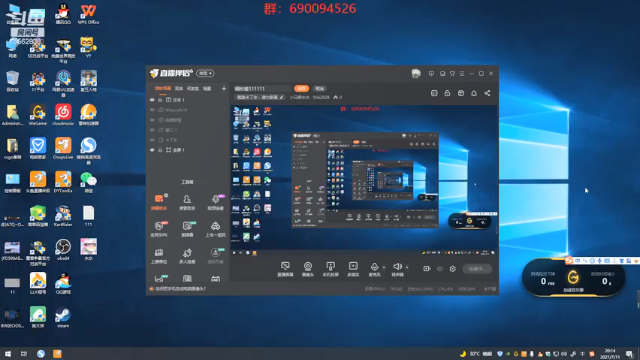This screenshot has height=360, width=640.
Task: Switch to the second scene tab
Action: (x=179, y=89)
